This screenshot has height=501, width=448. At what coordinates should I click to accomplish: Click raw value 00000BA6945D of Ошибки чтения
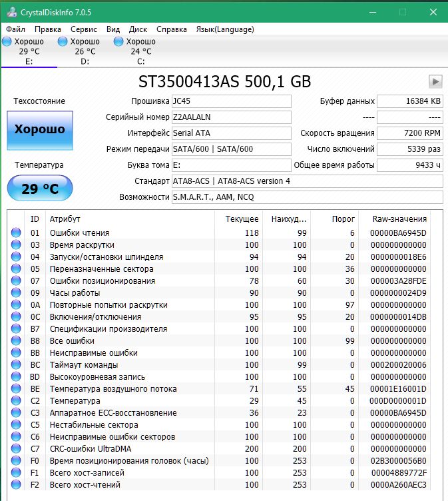click(398, 233)
